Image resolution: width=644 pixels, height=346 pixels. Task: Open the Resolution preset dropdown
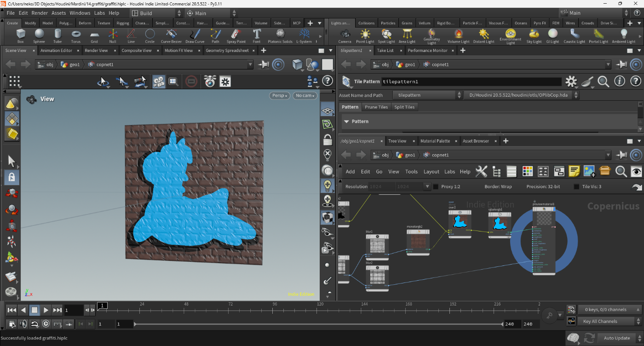(427, 186)
